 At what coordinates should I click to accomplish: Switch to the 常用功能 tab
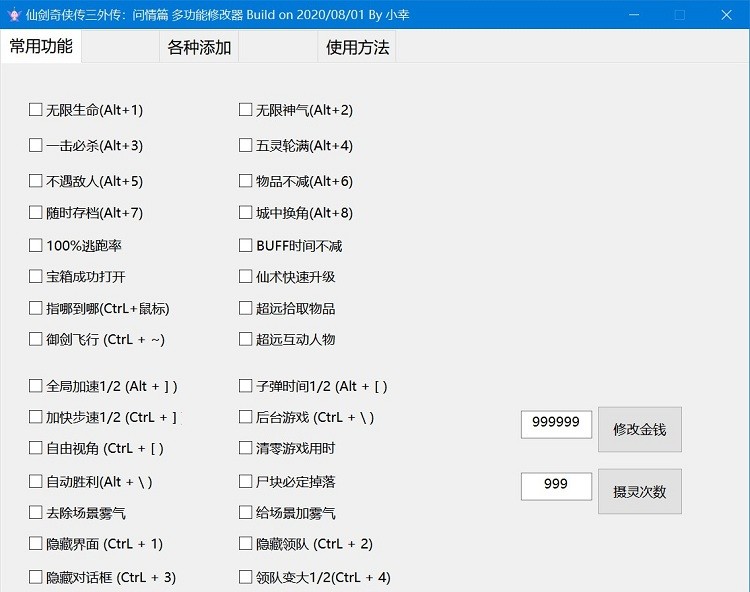(41, 46)
